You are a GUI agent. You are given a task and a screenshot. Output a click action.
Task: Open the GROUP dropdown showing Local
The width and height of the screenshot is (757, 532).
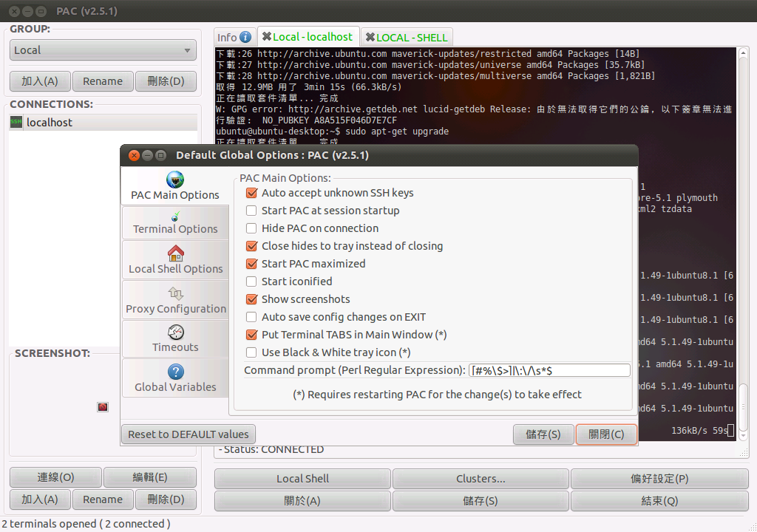(103, 50)
